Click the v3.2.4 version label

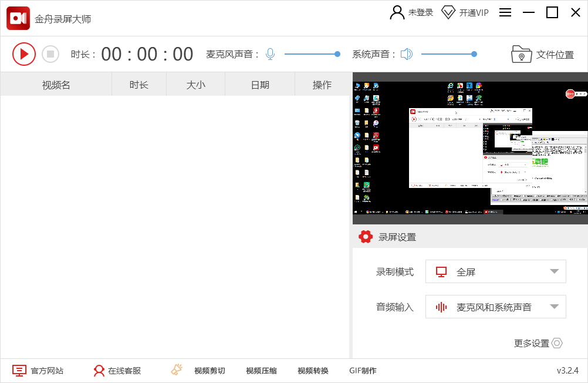click(567, 371)
